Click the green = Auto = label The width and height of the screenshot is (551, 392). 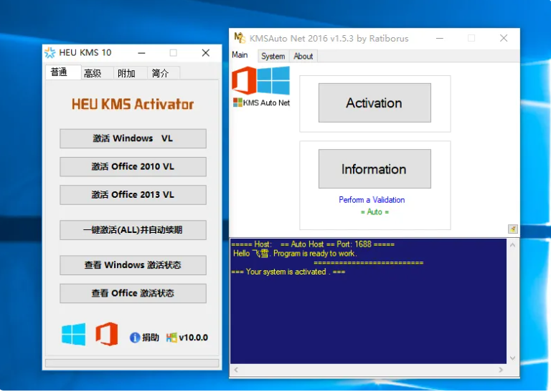point(375,212)
